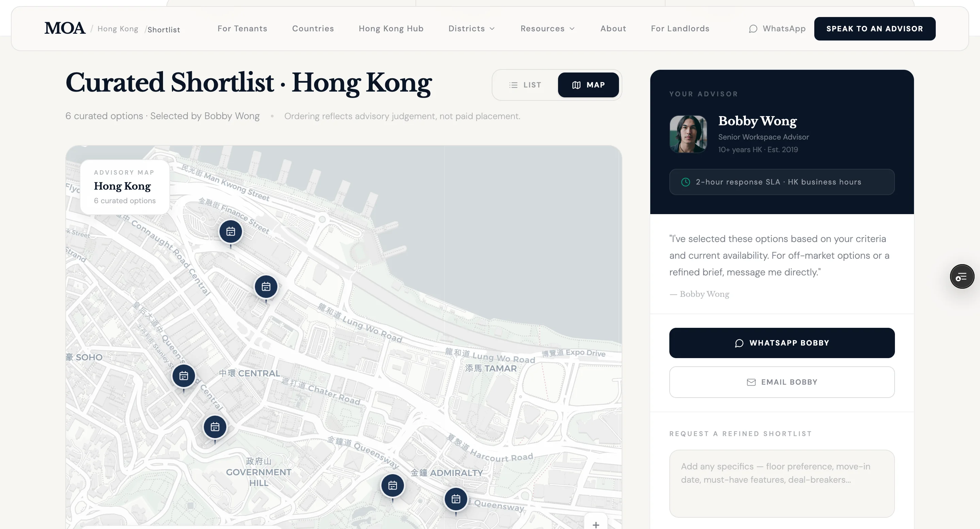Image resolution: width=980 pixels, height=529 pixels.
Task: Expand the Resources dropdown
Action: pyautogui.click(x=548, y=29)
